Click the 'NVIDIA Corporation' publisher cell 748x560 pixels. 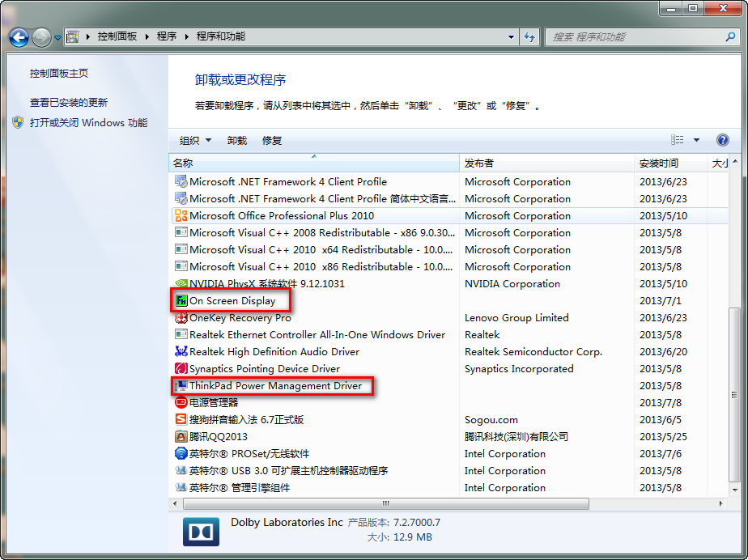(512, 284)
